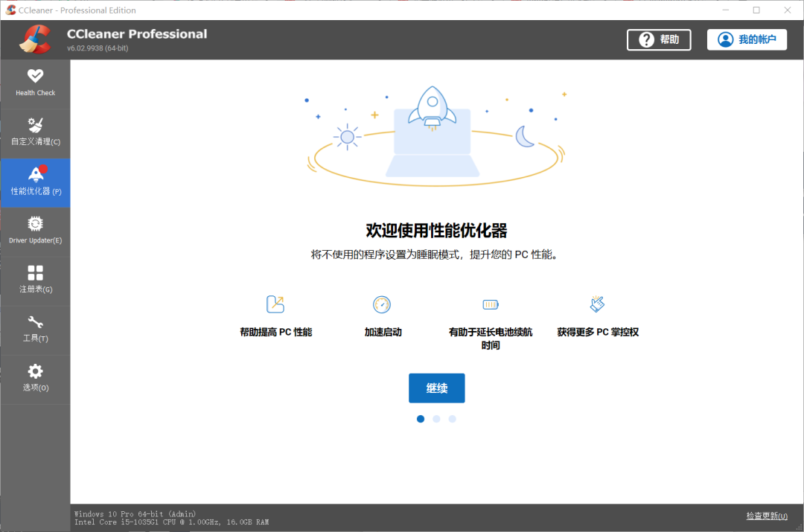Click the Intel Core i5-1035G1 hardware info line
The image size is (804, 532).
click(172, 522)
